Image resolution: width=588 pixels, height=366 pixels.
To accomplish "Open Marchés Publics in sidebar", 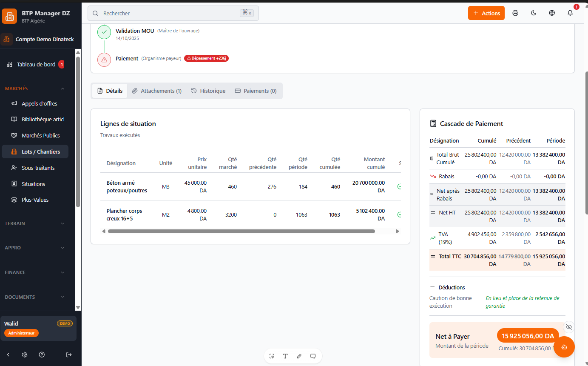I will [35, 135].
